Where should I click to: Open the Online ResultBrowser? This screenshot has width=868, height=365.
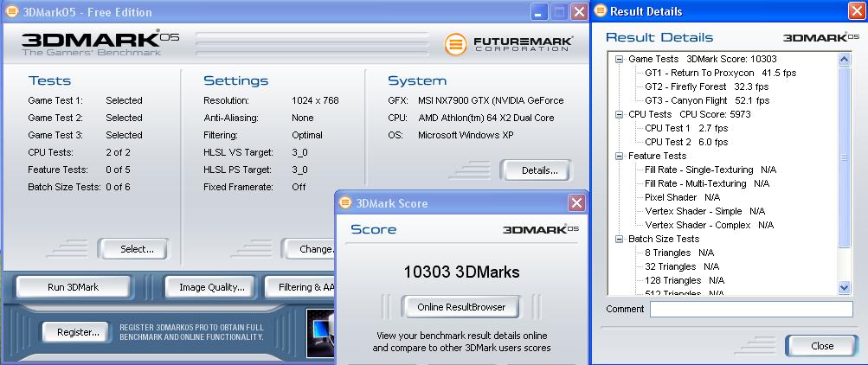[x=460, y=307]
